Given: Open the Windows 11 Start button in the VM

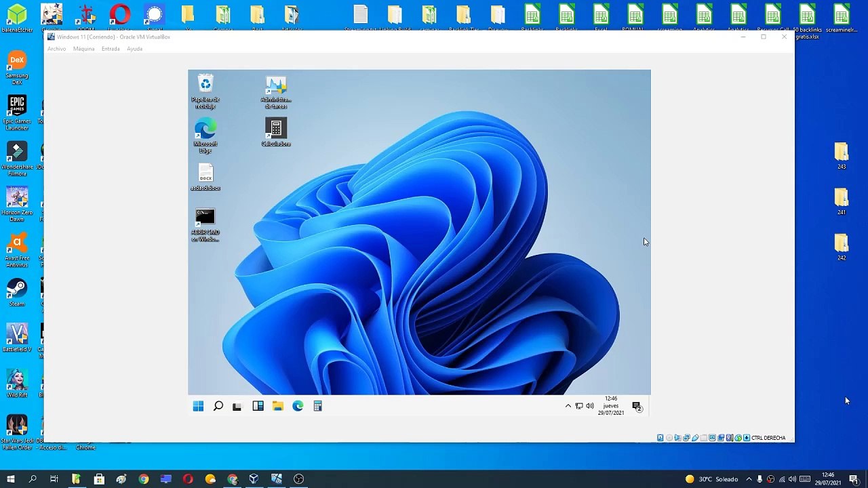Looking at the screenshot, I should (x=198, y=406).
